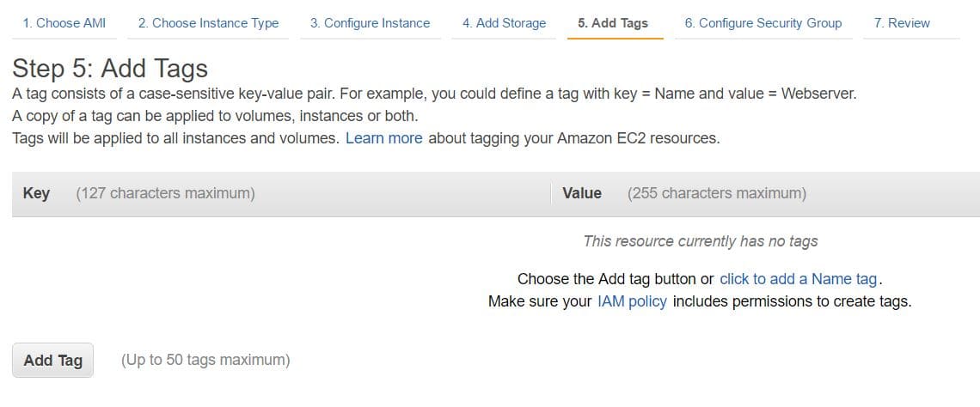Open the Review step tab
Viewport: 980px width, 407px height.
pos(902,23)
